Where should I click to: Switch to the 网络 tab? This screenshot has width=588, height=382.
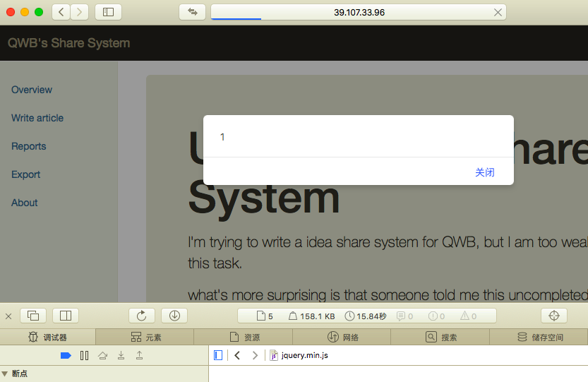coord(342,337)
